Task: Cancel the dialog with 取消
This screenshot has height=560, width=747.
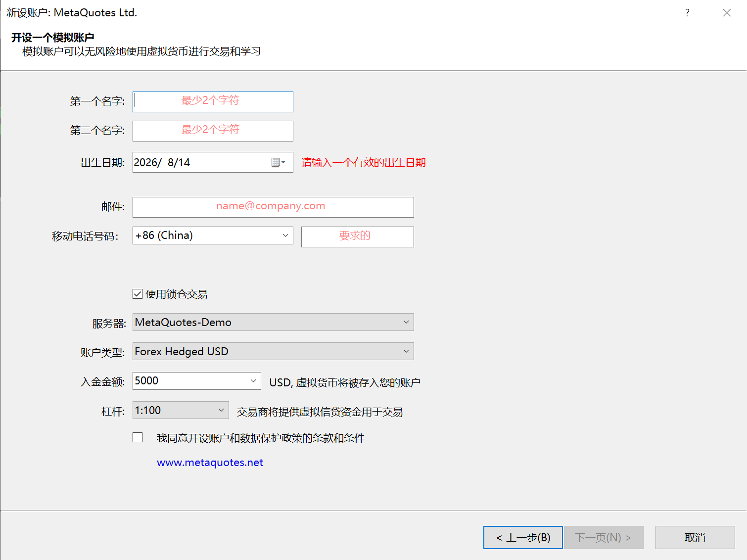Action: [695, 537]
